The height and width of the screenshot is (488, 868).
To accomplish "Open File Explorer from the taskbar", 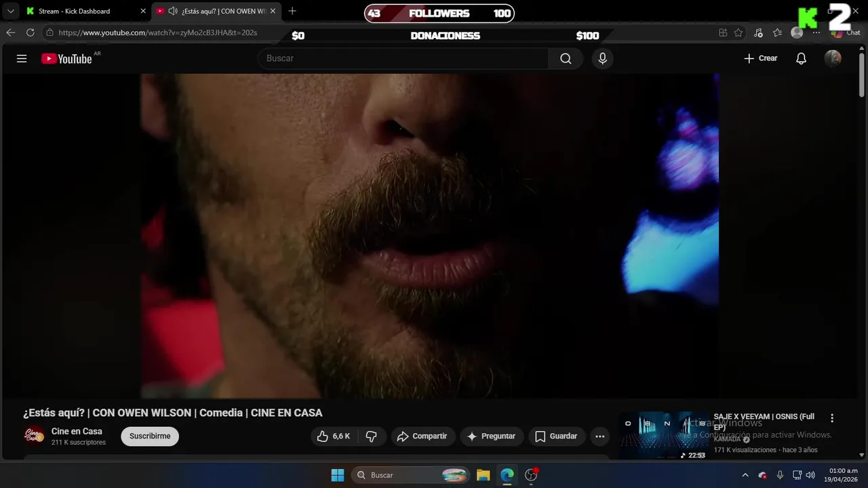I will [483, 475].
